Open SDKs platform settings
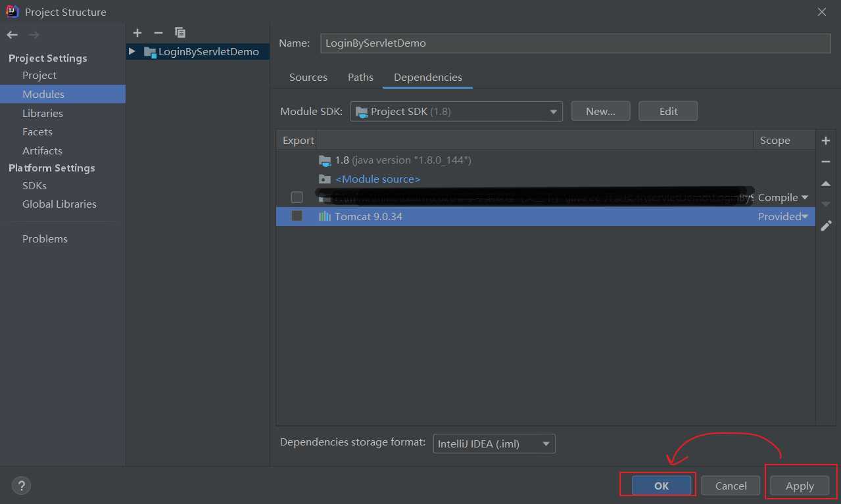Viewport: 841px width, 504px height. 34,185
